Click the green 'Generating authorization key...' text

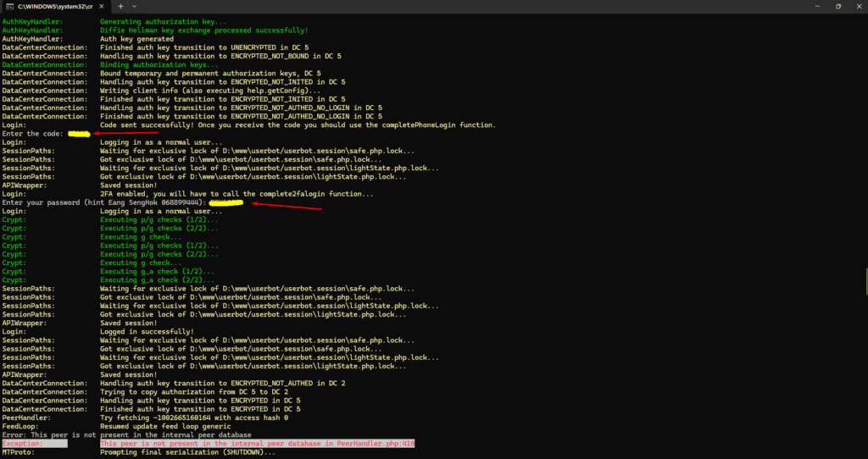pos(163,21)
